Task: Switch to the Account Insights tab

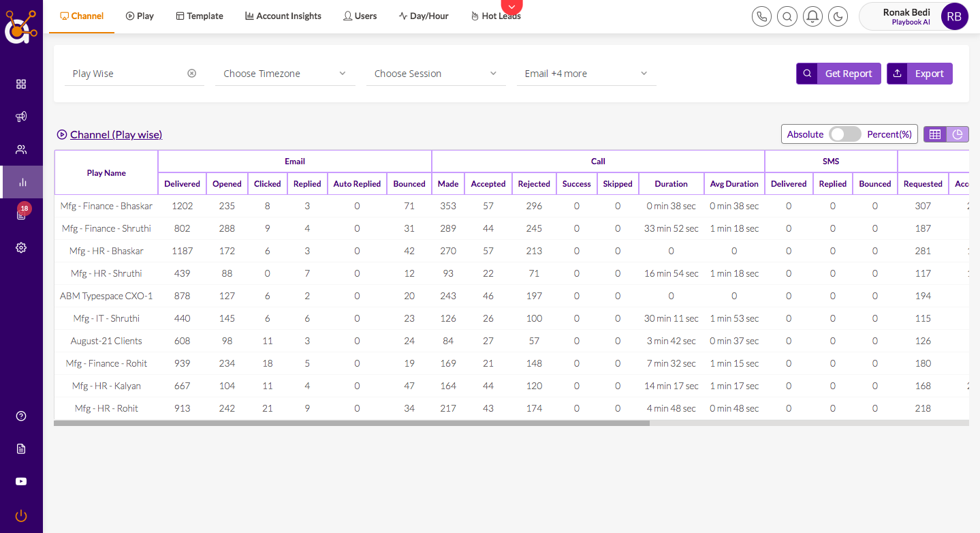Action: (283, 16)
